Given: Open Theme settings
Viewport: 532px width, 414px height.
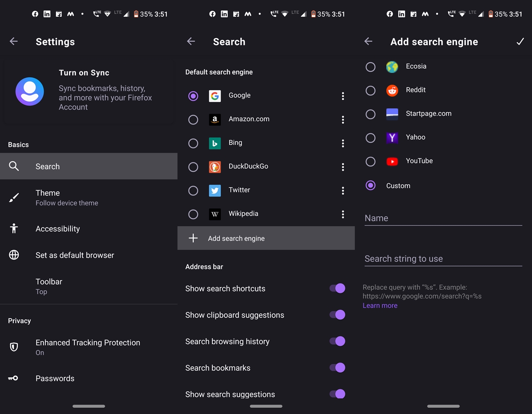Looking at the screenshot, I should (89, 197).
